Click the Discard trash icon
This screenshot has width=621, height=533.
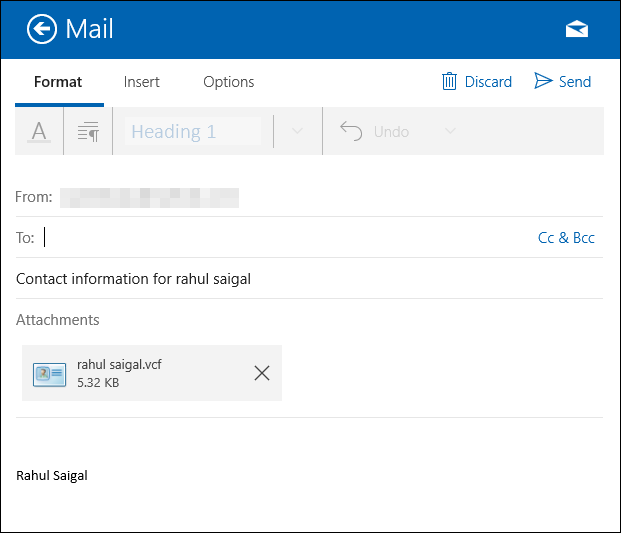[450, 82]
